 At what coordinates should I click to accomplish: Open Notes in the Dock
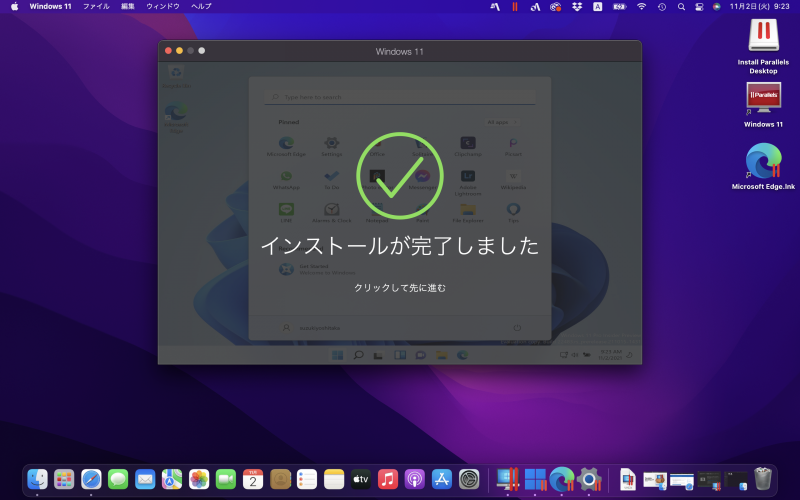334,479
